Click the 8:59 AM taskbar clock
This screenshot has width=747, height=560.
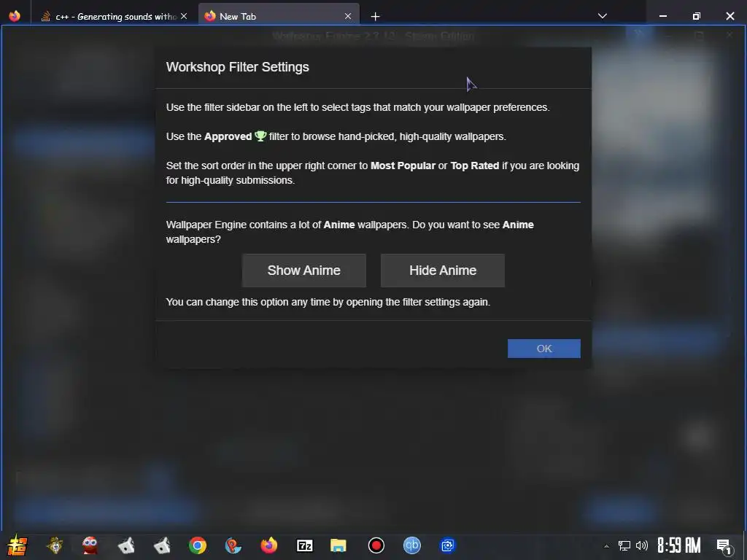pos(679,545)
